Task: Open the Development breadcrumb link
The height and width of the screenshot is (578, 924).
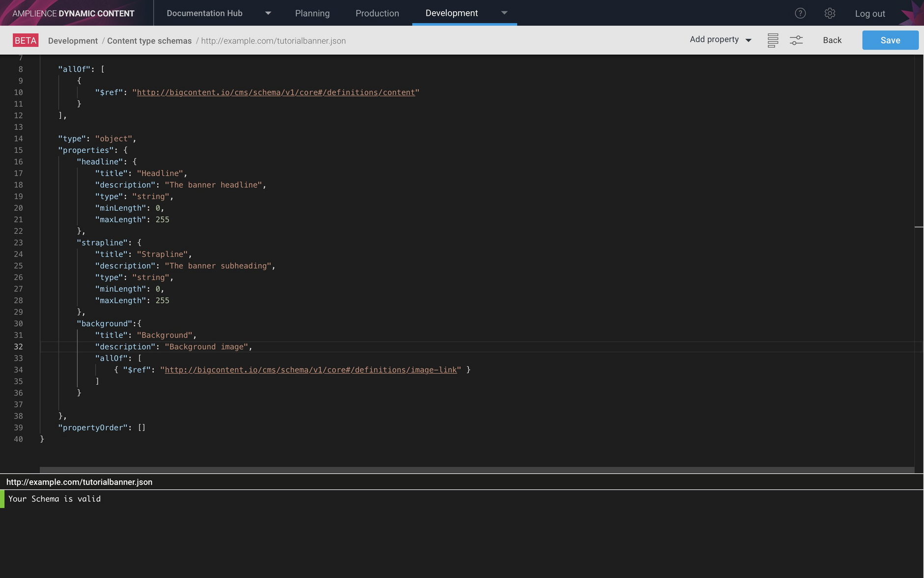Action: point(72,41)
